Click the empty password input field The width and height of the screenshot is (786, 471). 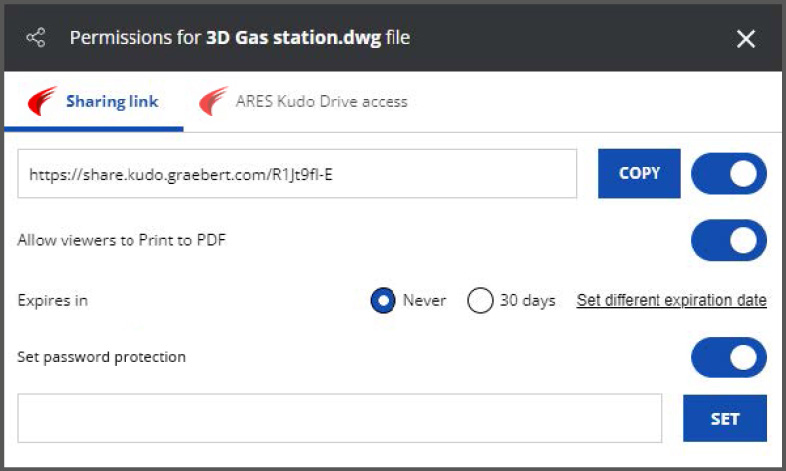point(339,418)
